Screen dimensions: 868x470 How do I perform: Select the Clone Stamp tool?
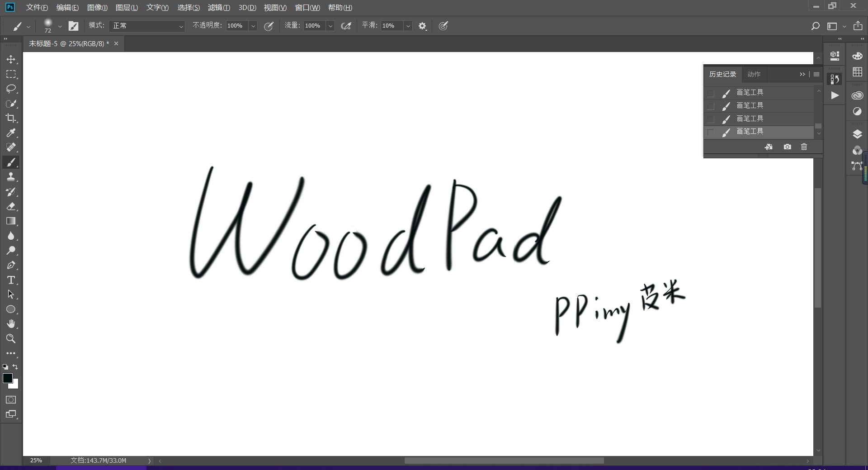pyautogui.click(x=11, y=177)
